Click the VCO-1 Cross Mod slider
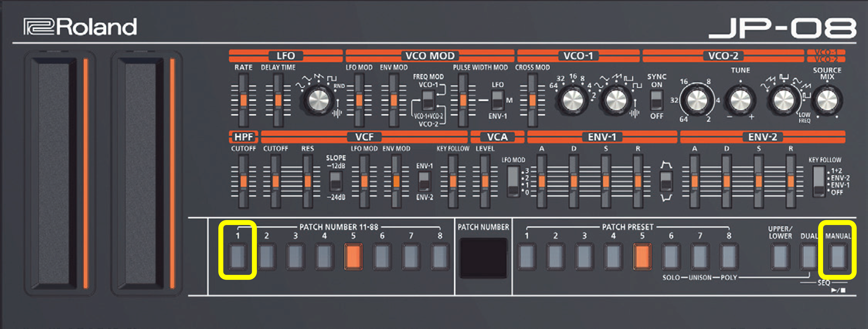This screenshot has height=329, width=868. (x=532, y=100)
